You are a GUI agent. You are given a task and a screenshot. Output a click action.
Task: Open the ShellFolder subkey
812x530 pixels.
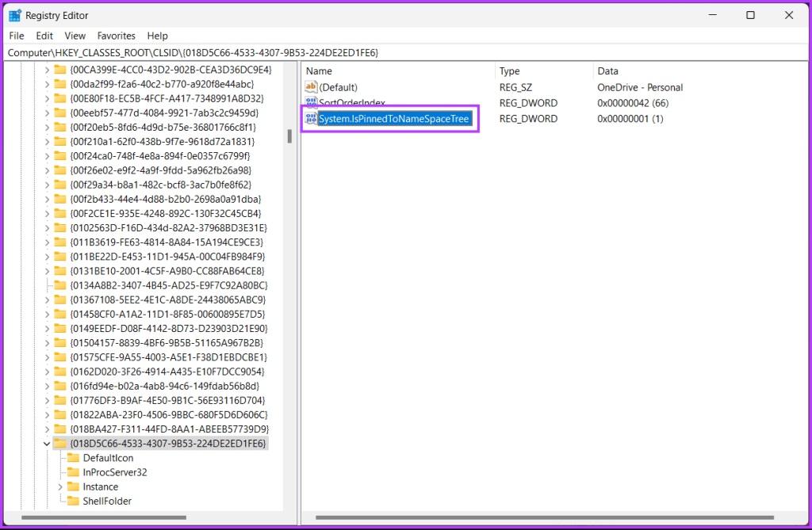107,501
